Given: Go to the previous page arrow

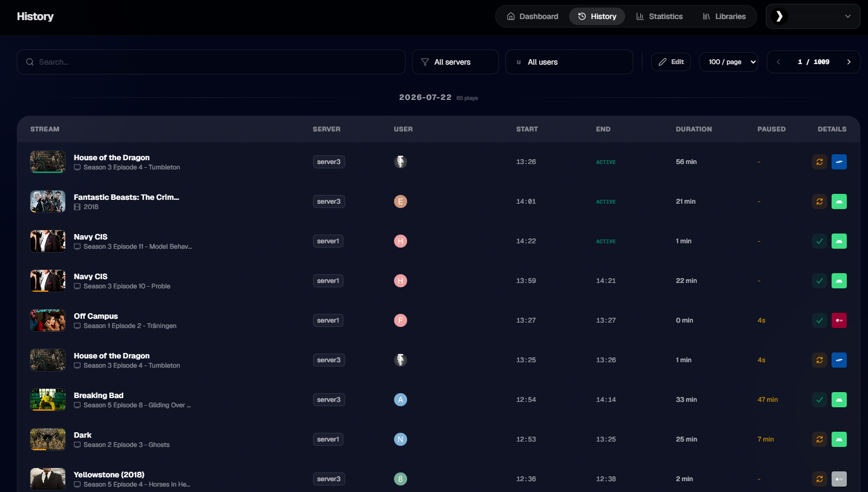Looking at the screenshot, I should pos(778,62).
